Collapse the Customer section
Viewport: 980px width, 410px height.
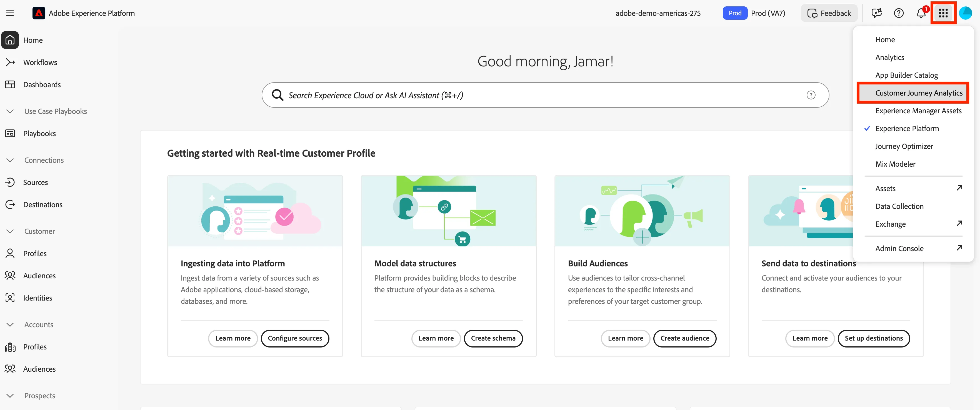[10, 231]
